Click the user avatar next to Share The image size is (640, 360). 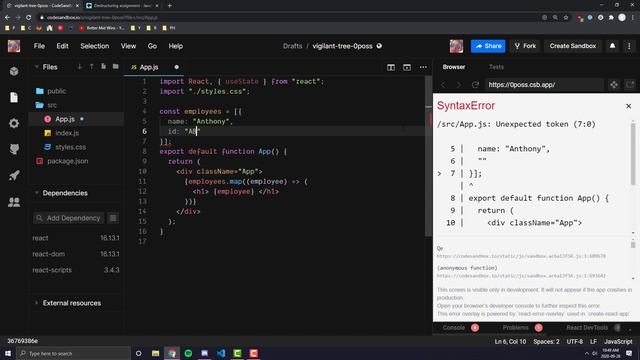pos(456,46)
